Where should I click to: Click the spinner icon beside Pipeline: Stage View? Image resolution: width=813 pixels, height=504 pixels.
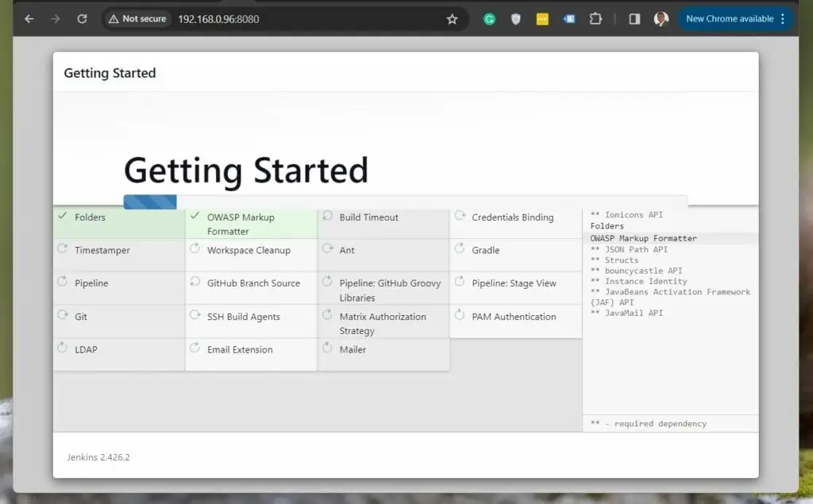tap(460, 282)
